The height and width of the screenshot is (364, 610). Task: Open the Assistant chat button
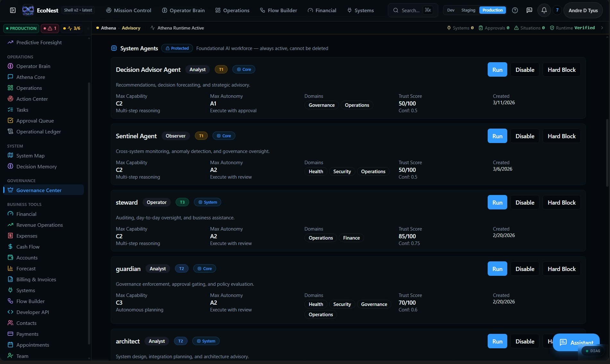576,342
